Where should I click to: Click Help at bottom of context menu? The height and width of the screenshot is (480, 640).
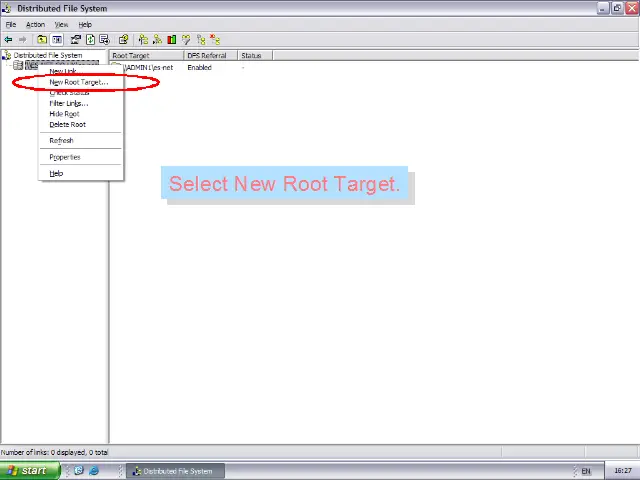click(81, 173)
